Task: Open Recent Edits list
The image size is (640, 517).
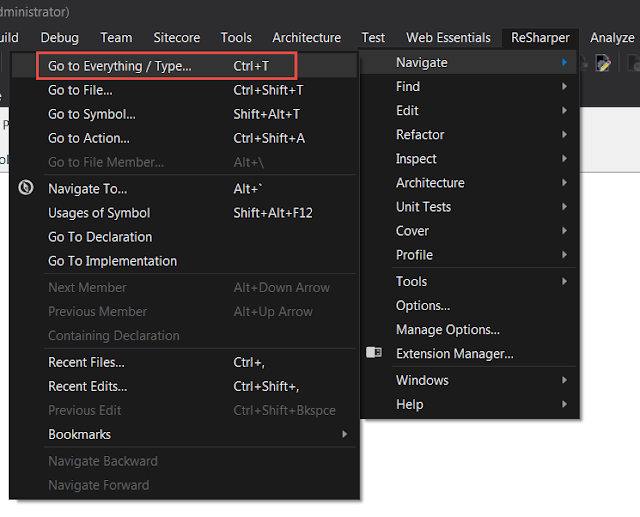Action: coord(184,386)
